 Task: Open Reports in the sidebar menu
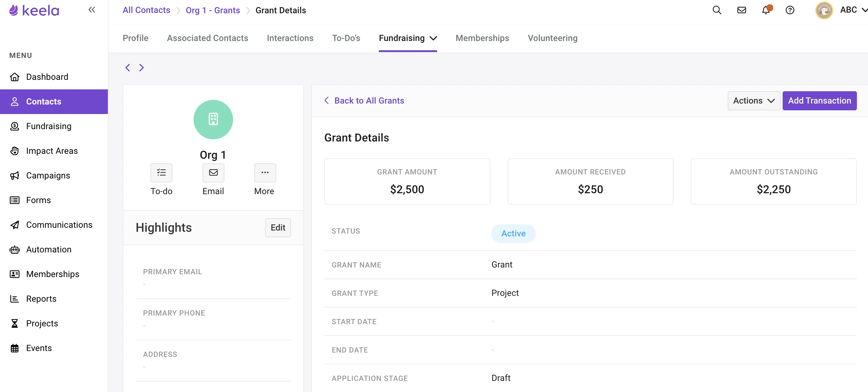41,299
